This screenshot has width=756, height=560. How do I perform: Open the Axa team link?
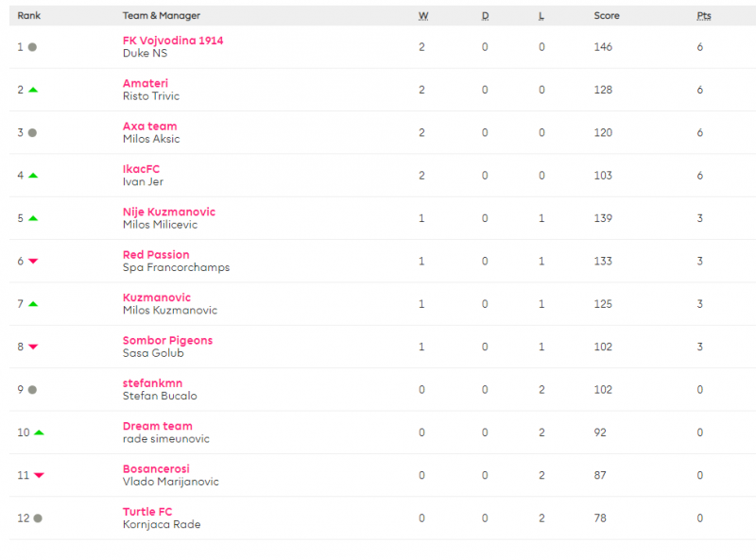pyautogui.click(x=150, y=127)
